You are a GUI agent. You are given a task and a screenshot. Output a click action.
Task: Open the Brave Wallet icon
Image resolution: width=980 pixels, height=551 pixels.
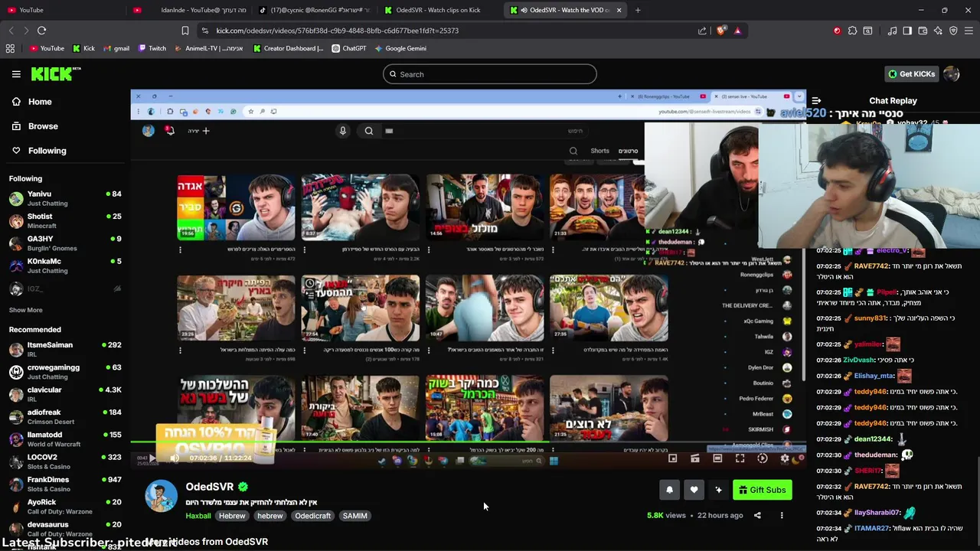coord(923,31)
